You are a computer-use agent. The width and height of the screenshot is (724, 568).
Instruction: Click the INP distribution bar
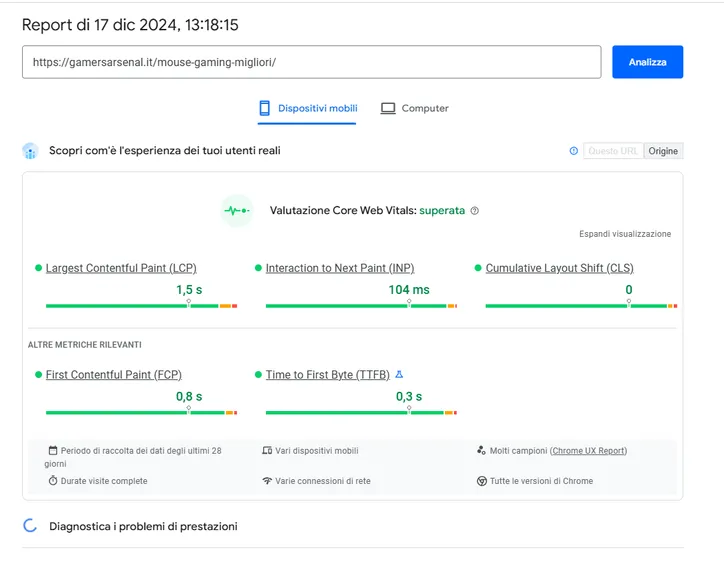361,306
